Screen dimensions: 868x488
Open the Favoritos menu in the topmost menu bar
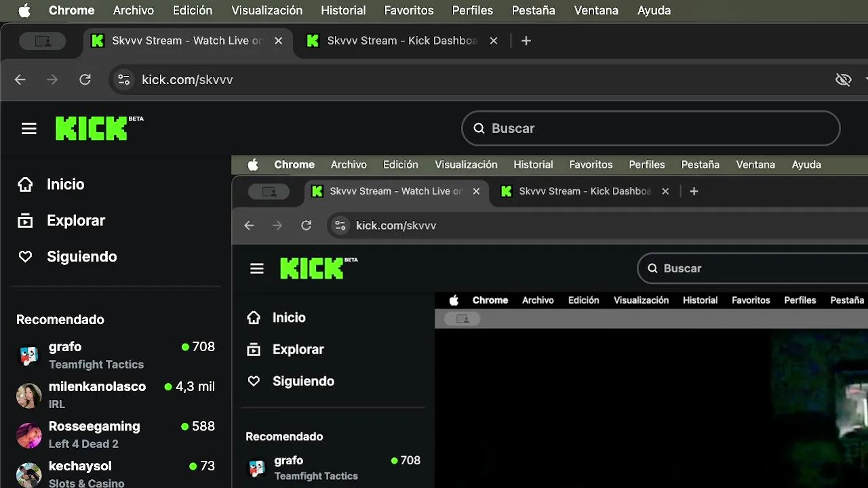coord(409,10)
